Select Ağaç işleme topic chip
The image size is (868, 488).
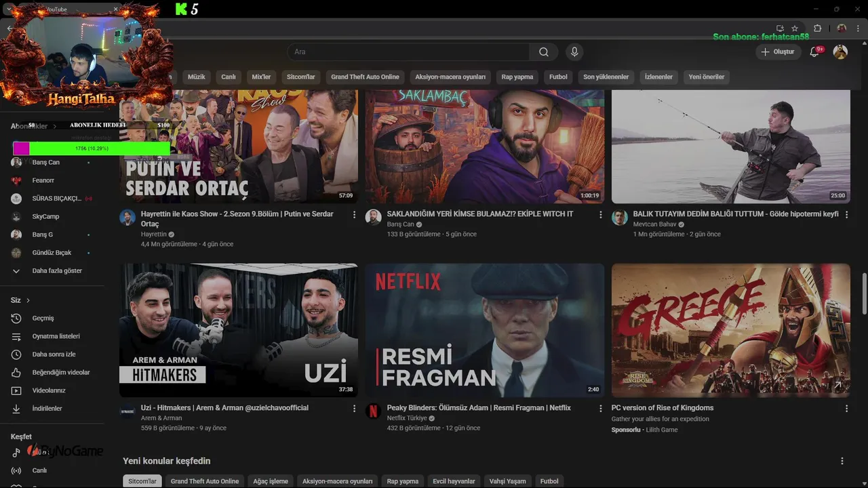271,481
